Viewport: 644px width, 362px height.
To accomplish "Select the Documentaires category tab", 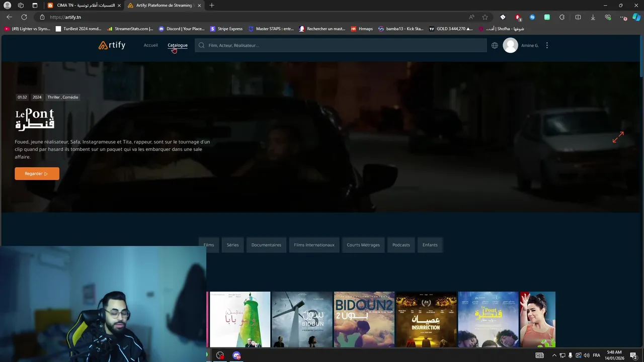I will [266, 245].
